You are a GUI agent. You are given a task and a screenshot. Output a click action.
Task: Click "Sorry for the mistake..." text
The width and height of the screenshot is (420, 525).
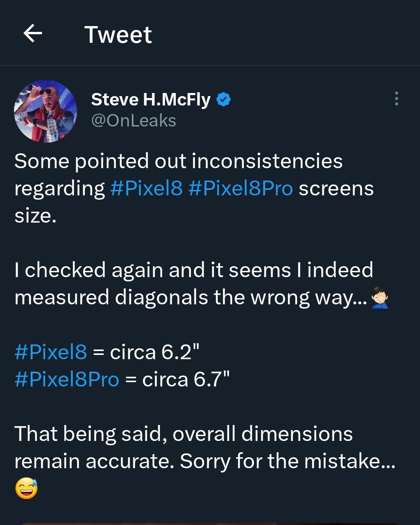pos(287,461)
